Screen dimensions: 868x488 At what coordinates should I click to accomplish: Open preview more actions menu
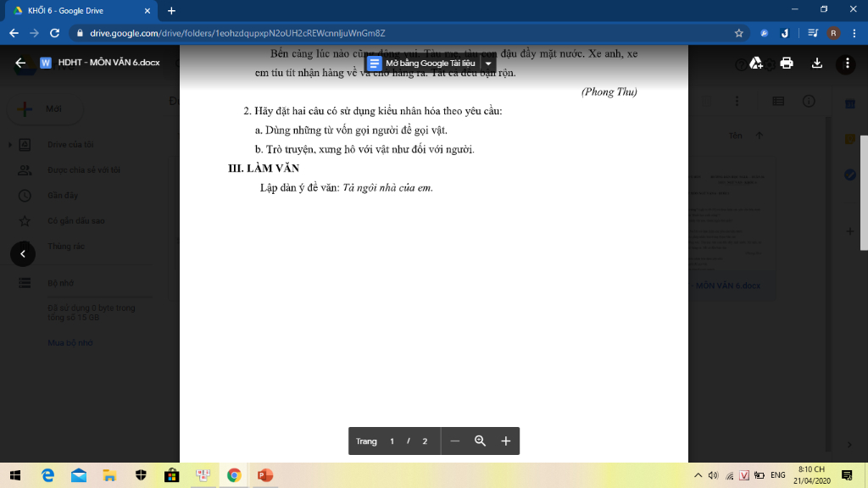coord(847,63)
